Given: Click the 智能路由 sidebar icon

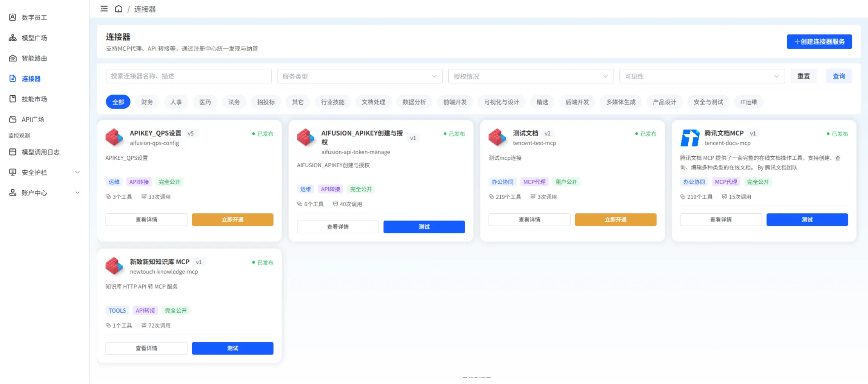Looking at the screenshot, I should click(12, 58).
